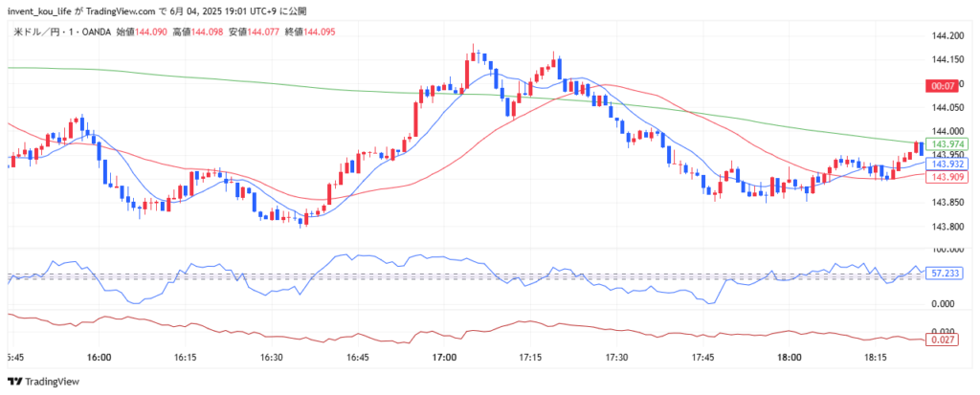The image size is (980, 395).
Task: Select the green 143.974 moving average label
Action: pos(945,144)
